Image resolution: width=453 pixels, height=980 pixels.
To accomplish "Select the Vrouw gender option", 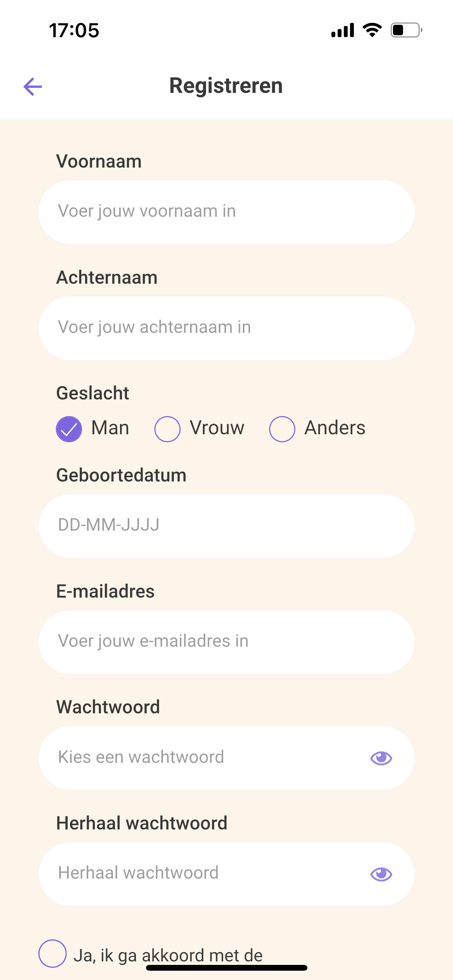I will (167, 429).
